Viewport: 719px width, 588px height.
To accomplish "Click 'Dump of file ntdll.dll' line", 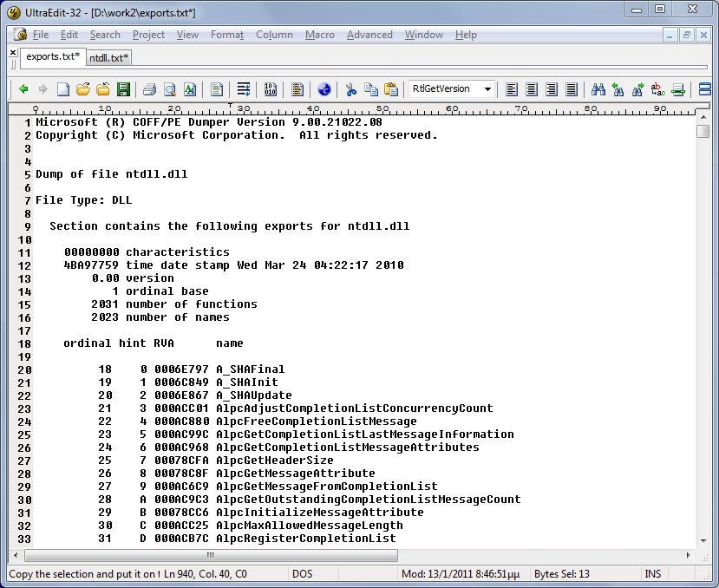I will coord(111,174).
